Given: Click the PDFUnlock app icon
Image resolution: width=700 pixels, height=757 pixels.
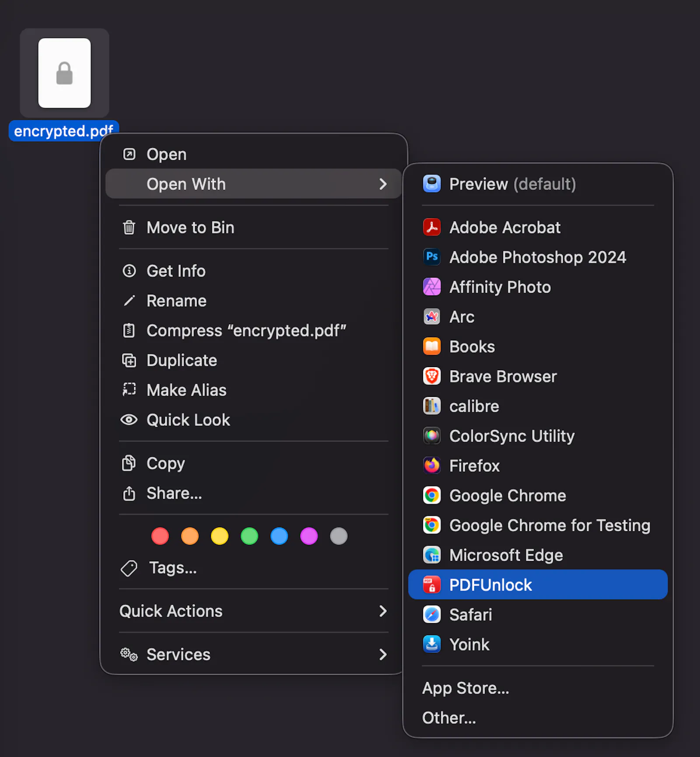Looking at the screenshot, I should pos(432,584).
